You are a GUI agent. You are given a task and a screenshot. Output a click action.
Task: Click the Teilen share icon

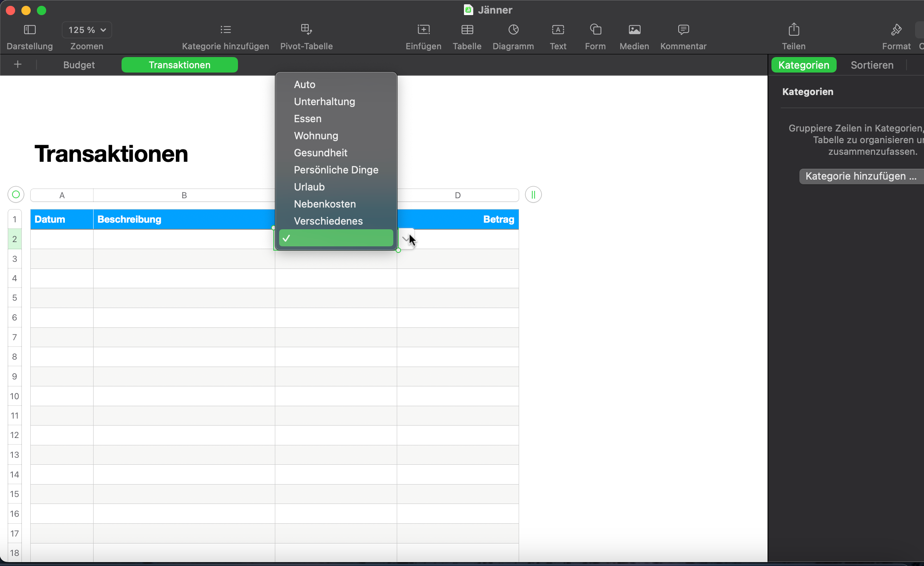794,30
